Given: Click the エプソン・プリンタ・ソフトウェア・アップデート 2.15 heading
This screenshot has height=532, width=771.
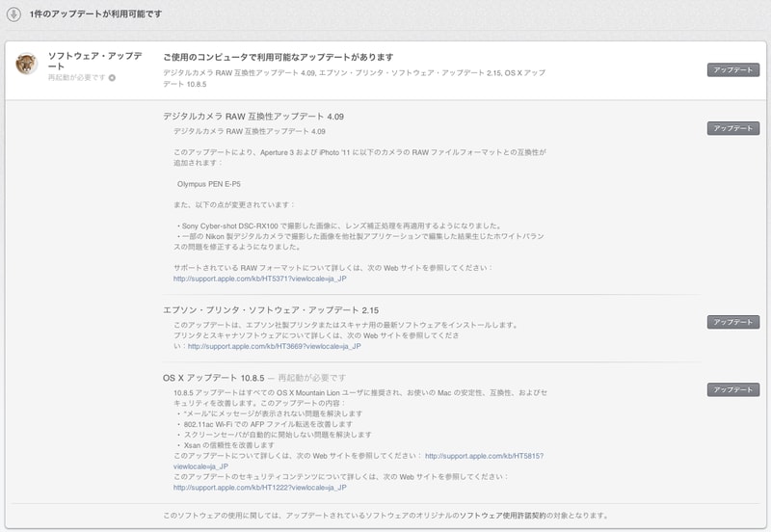Looking at the screenshot, I should tap(271, 310).
